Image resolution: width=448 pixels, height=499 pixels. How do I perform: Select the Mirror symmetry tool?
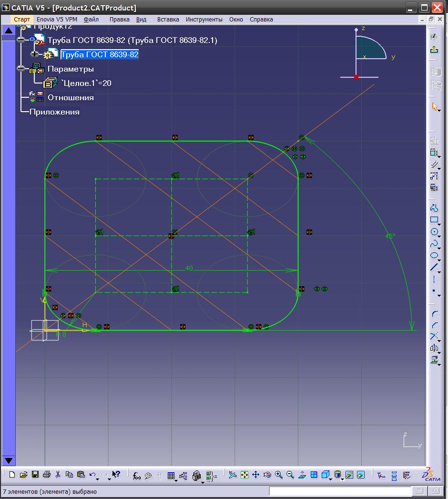click(x=434, y=348)
